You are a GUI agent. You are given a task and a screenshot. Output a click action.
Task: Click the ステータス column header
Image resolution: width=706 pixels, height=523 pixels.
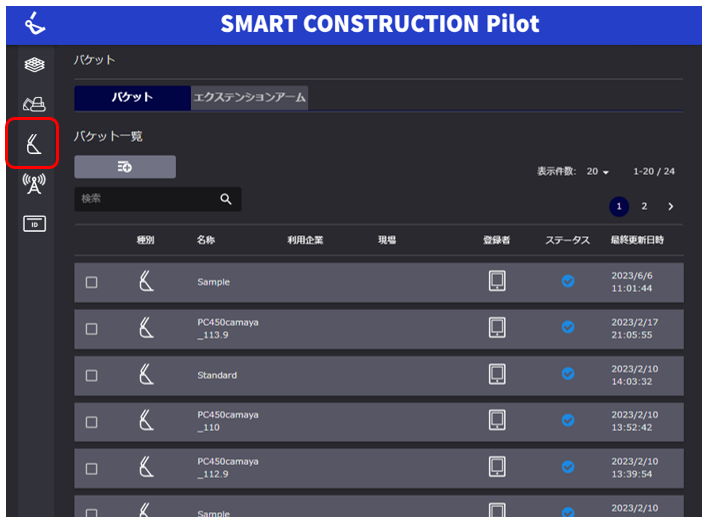(567, 240)
